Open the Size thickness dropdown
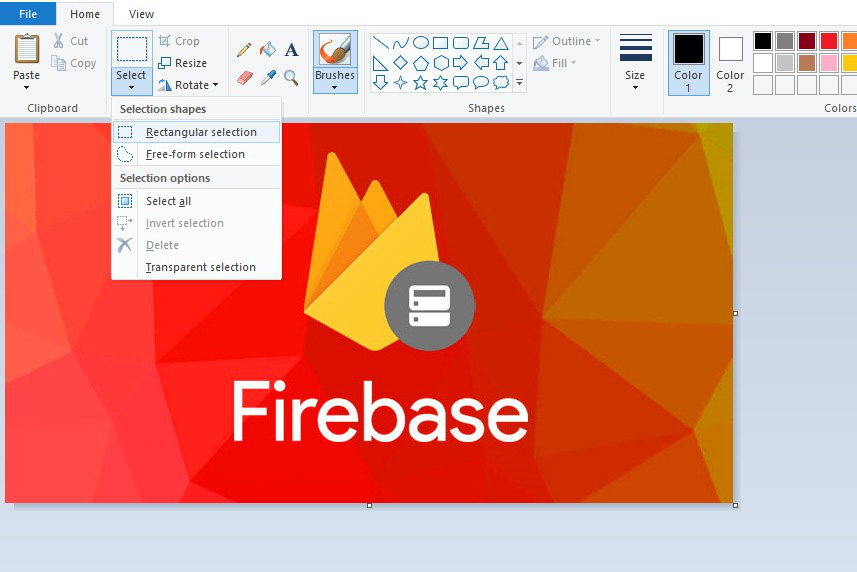 pos(635,62)
